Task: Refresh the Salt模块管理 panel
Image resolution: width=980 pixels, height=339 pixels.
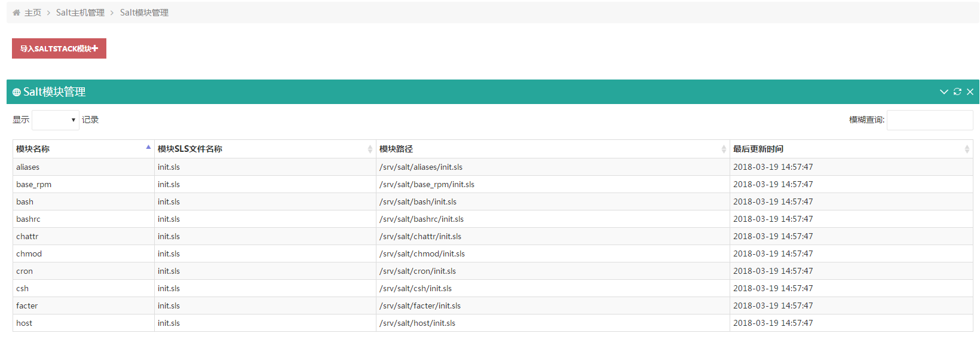Action: 957,92
